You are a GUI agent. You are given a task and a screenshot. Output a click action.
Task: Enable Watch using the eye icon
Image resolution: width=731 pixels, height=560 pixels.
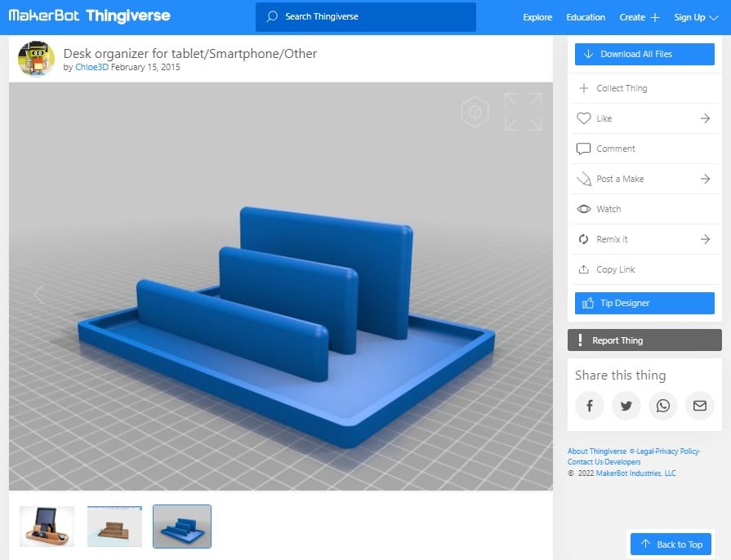(x=582, y=209)
